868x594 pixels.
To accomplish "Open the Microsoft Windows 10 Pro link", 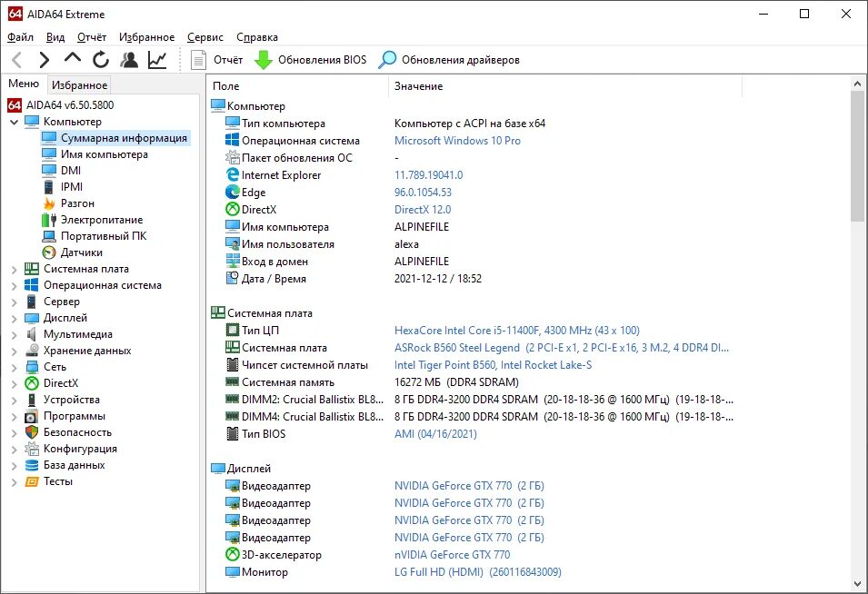I will click(x=457, y=141).
